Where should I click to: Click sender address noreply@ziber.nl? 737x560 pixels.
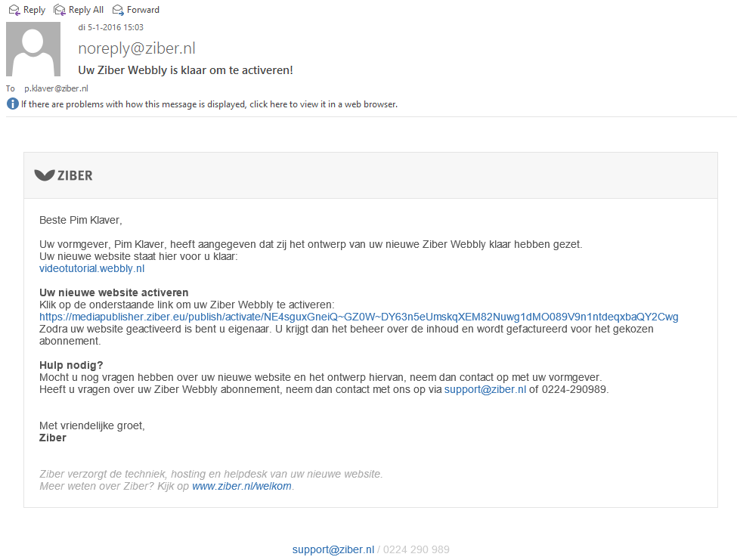tap(137, 48)
